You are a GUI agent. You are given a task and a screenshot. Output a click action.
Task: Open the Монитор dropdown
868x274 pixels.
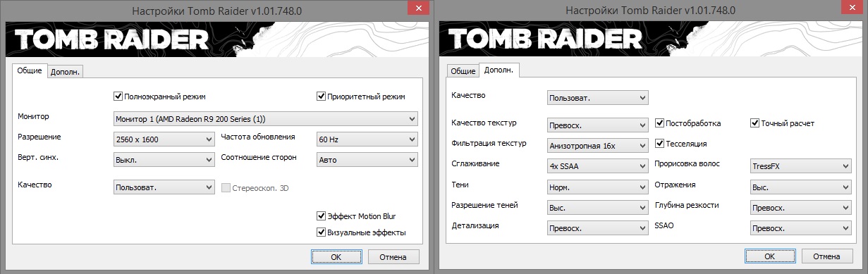(265, 118)
